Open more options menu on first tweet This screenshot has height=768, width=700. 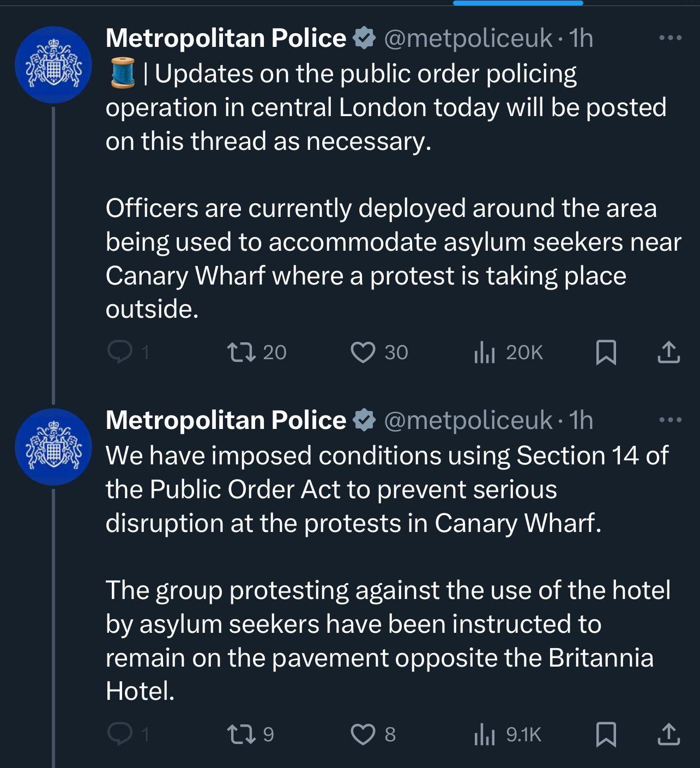coord(670,38)
